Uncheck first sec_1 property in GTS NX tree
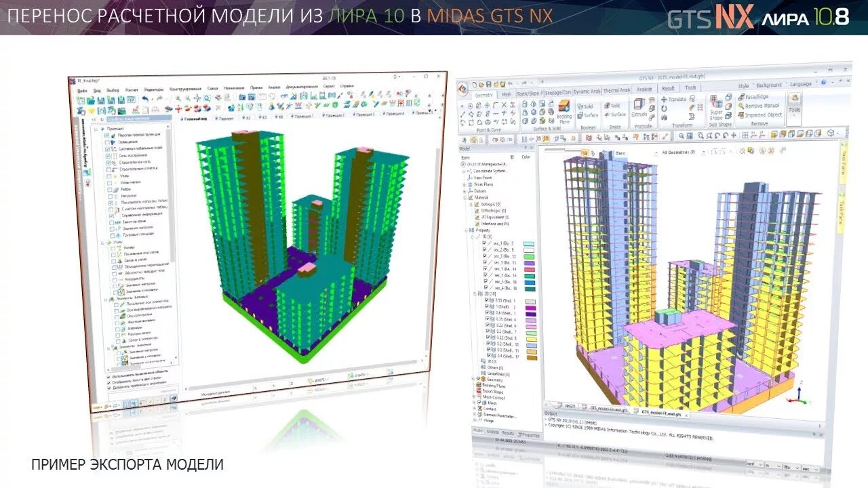 point(484,243)
